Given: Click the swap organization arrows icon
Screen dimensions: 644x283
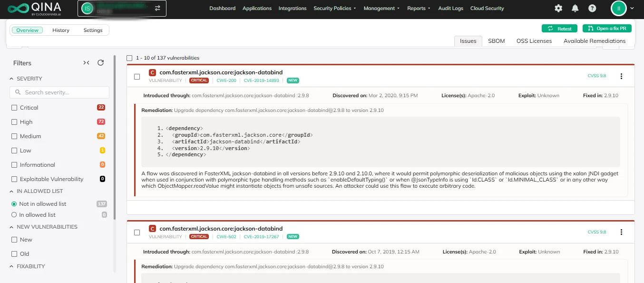Looking at the screenshot, I should (x=157, y=8).
